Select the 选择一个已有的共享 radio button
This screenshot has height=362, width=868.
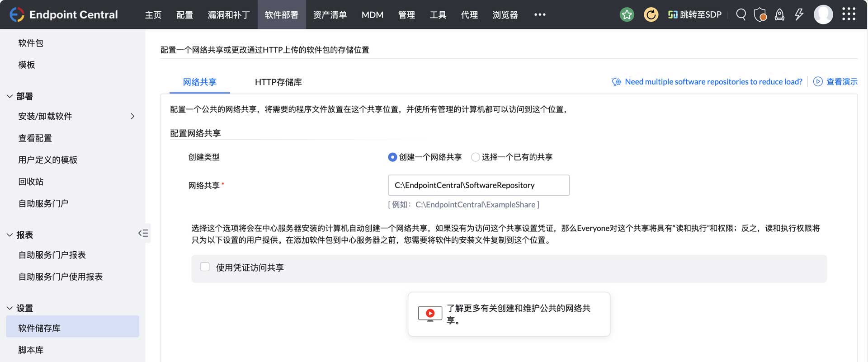[475, 157]
